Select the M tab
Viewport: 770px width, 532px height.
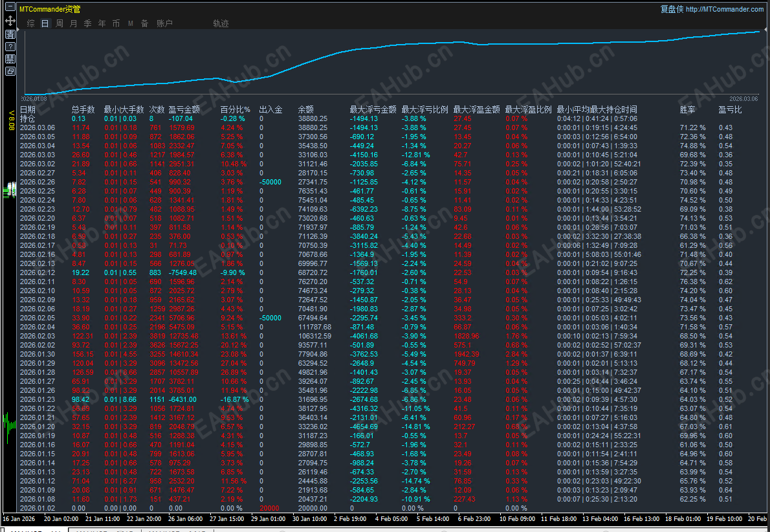[x=130, y=23]
